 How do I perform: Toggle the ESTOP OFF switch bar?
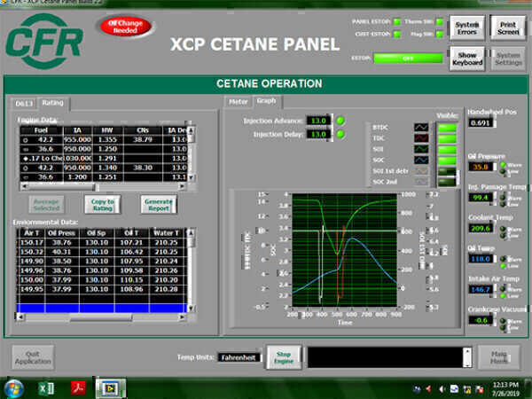(x=408, y=59)
